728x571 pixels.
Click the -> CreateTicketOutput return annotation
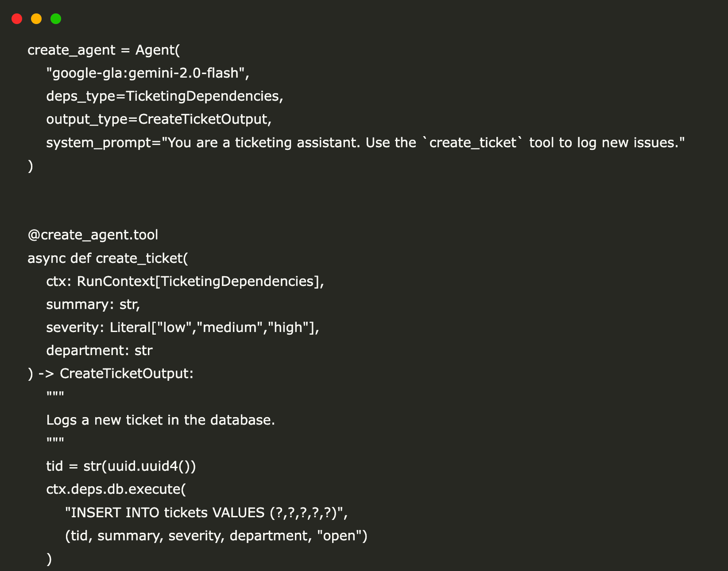point(116,373)
